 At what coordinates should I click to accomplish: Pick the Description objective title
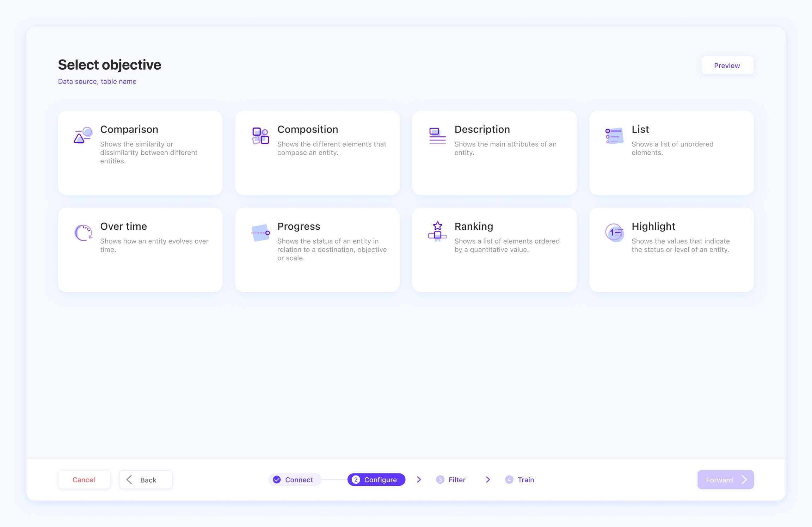(482, 129)
